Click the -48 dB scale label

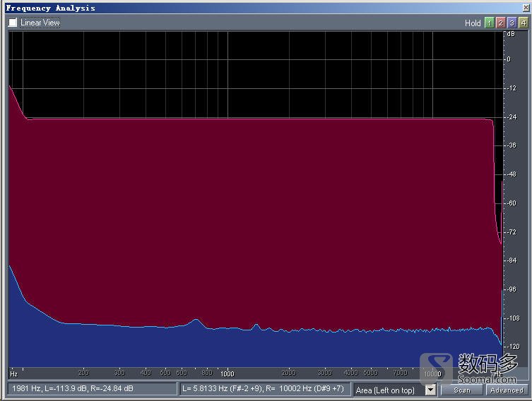pos(512,174)
